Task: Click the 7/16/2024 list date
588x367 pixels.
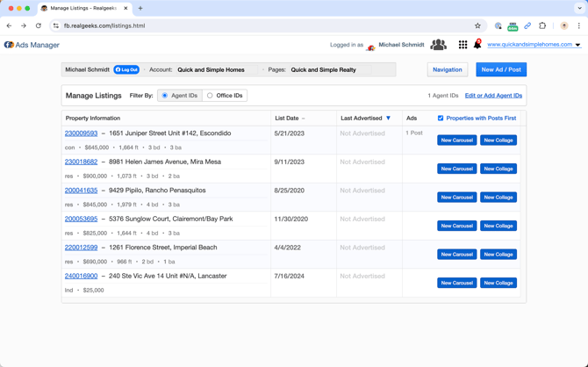Action: click(289, 277)
